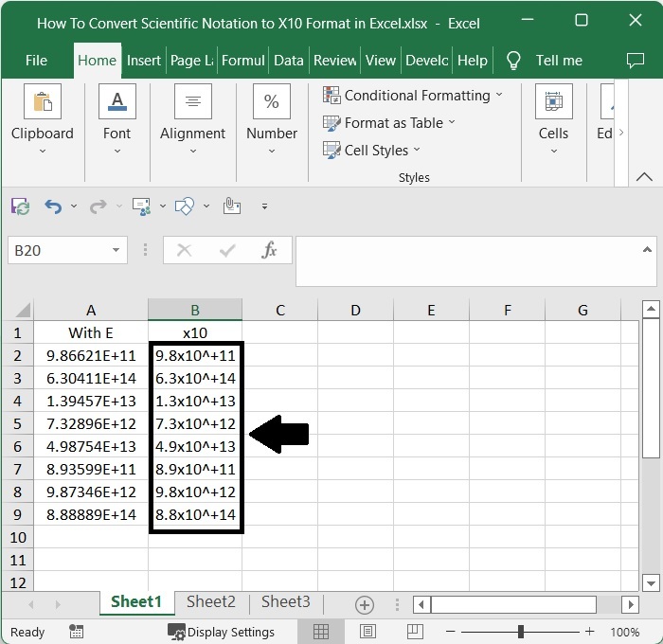Switch to Page Break Preview
Image resolution: width=663 pixels, height=644 pixels.
pyautogui.click(x=415, y=632)
